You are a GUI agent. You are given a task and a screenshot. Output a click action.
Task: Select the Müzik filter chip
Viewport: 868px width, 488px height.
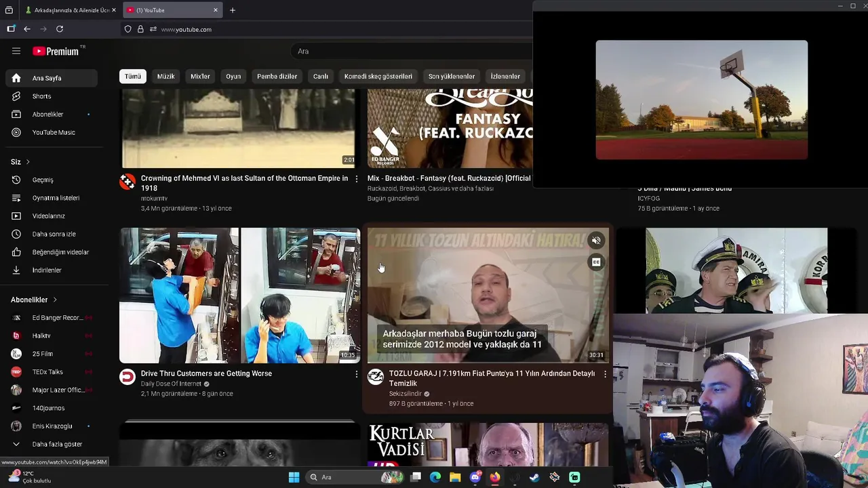click(x=166, y=77)
